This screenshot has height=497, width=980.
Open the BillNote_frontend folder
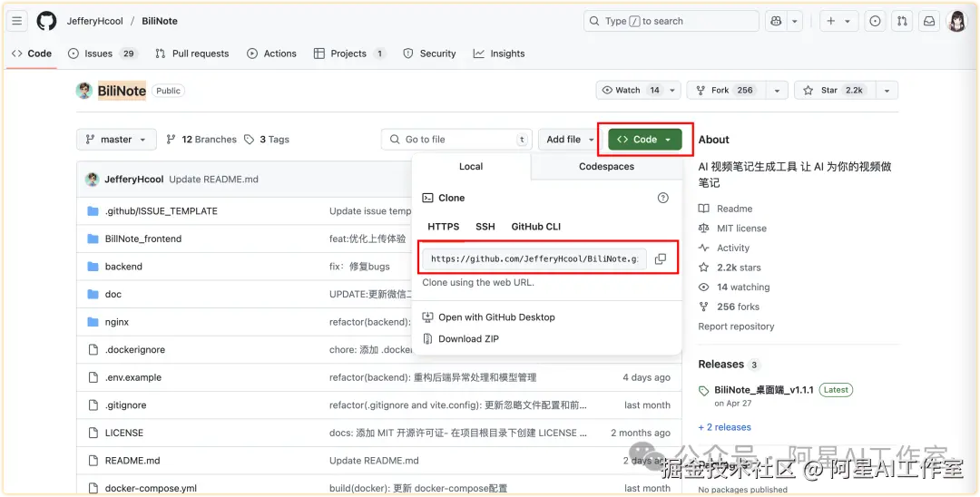pos(143,239)
